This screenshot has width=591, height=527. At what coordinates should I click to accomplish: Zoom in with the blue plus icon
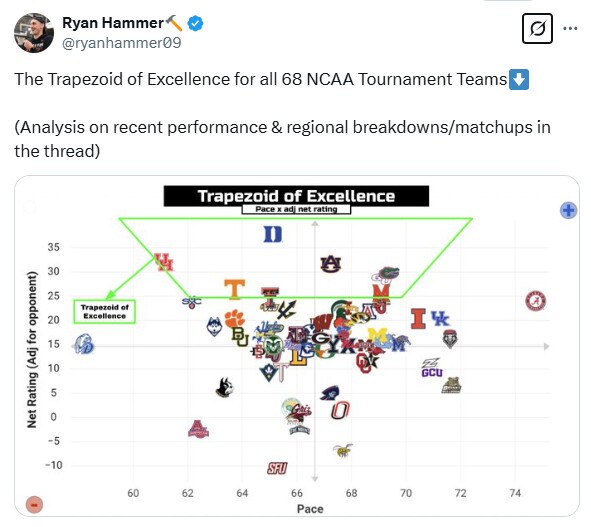[568, 210]
